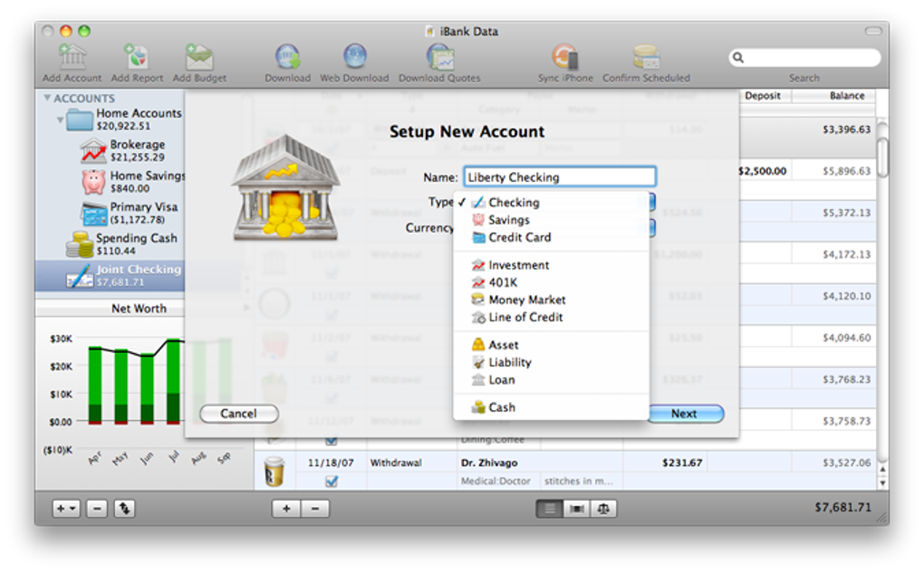This screenshot has height=573, width=924.
Task: Click the register vertical scrollbar thumb
Action: coord(882,156)
